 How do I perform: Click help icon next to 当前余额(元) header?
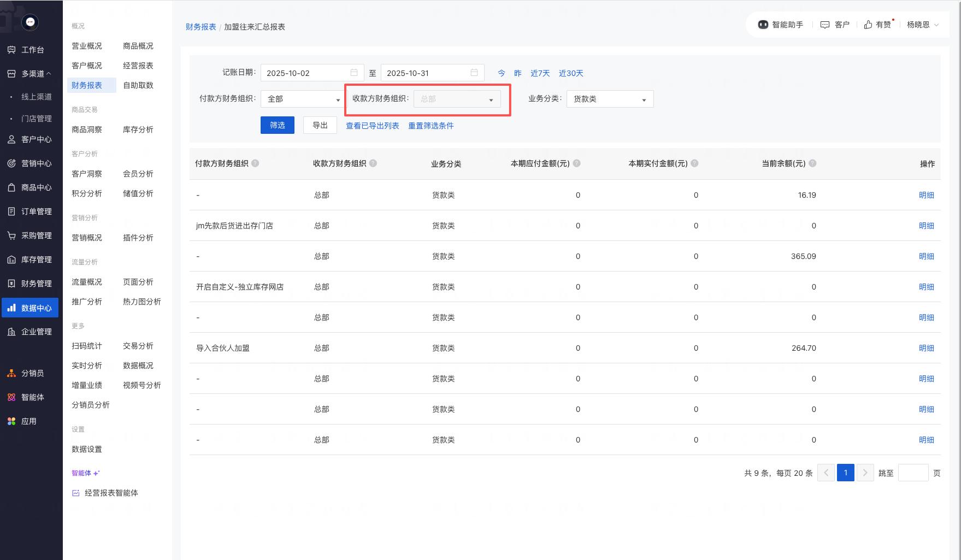812,163
